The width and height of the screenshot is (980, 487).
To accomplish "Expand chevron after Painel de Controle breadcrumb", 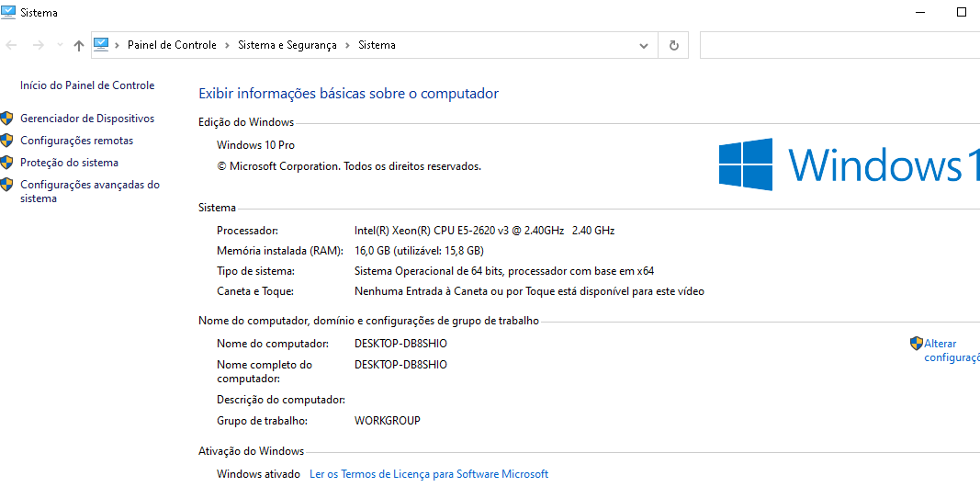I will [228, 45].
